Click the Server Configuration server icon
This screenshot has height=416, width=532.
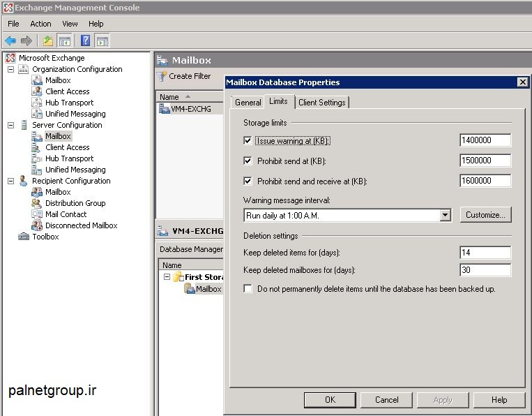tap(24, 125)
